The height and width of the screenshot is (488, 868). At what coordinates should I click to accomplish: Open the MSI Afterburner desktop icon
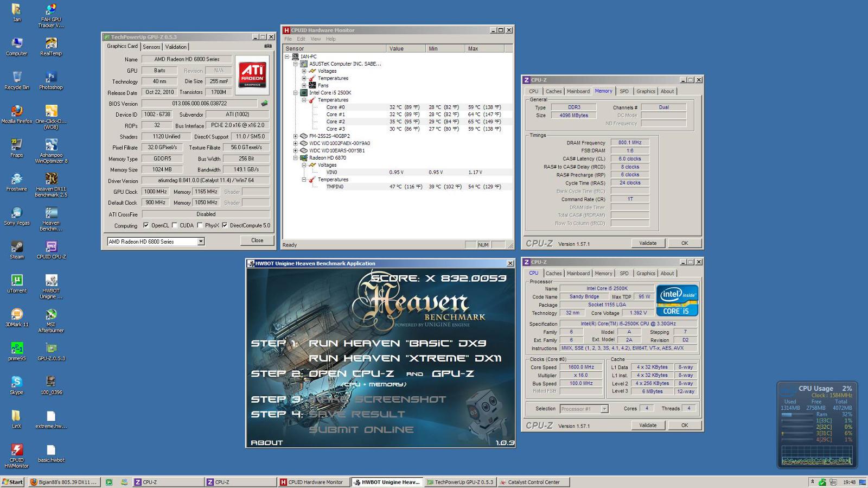click(51, 320)
